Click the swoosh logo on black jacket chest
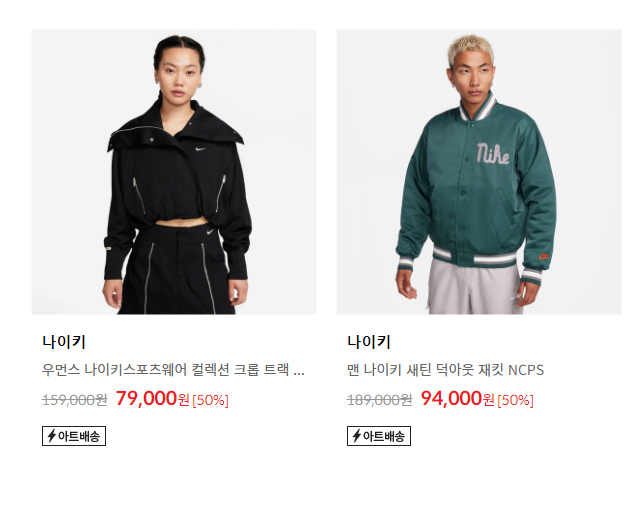Viewport: 637px width, 527px height. [200, 149]
